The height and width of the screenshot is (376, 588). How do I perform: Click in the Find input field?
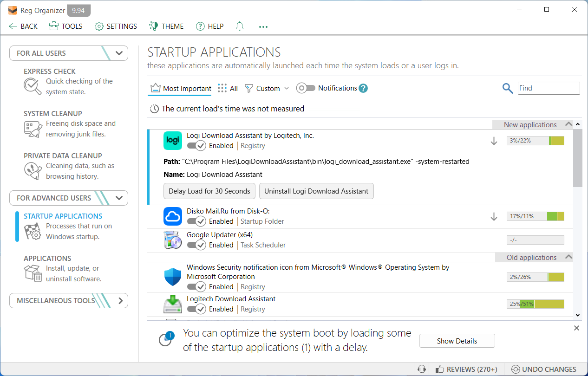tap(549, 88)
